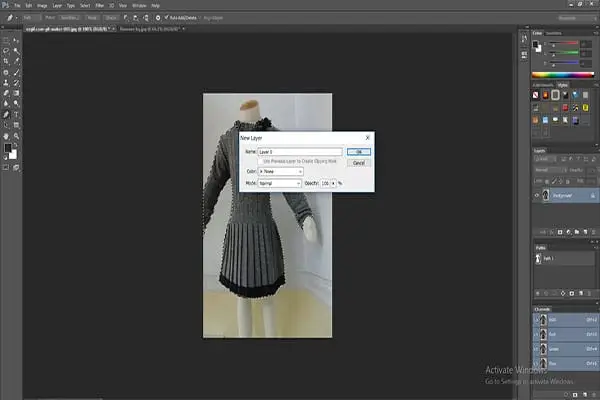Select the Eyedropper tool

tap(16, 61)
